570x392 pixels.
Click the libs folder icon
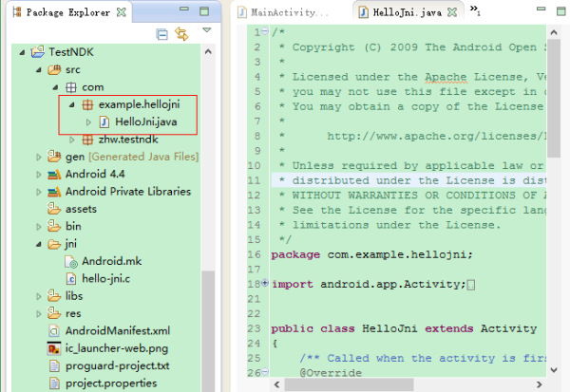coord(54,296)
